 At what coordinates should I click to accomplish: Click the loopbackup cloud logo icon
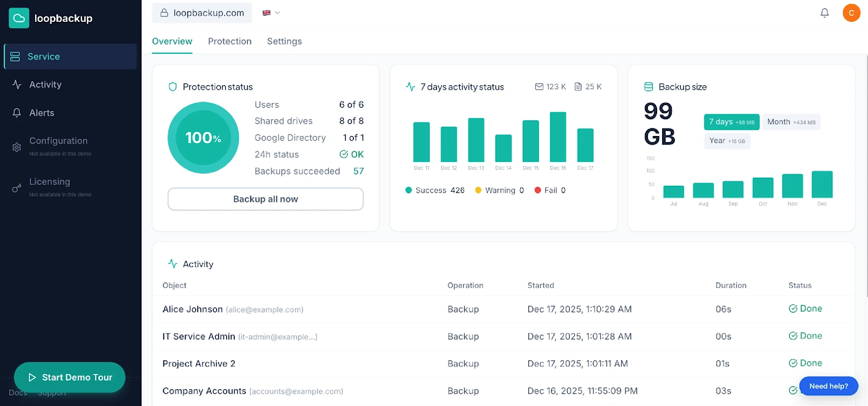(x=19, y=18)
